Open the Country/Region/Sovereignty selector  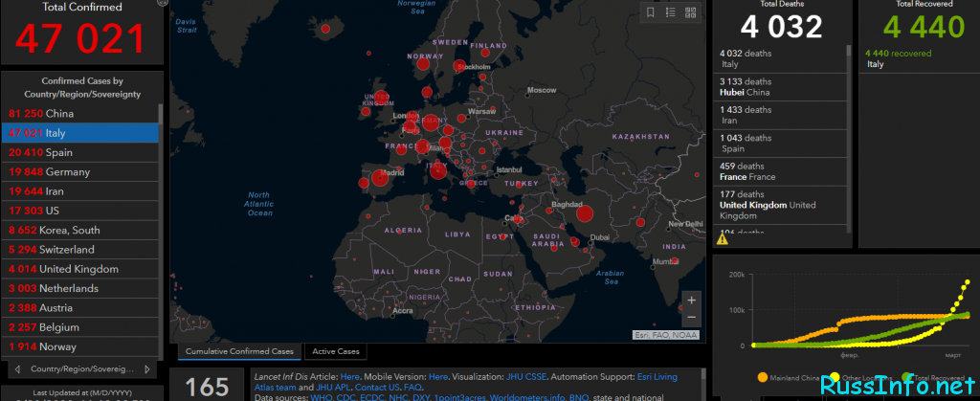click(x=82, y=369)
